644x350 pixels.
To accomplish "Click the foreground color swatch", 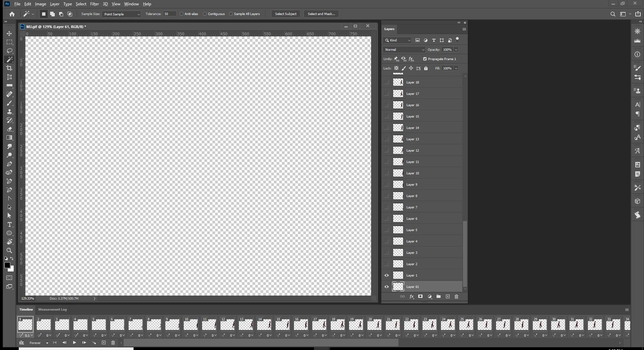I will point(7,265).
